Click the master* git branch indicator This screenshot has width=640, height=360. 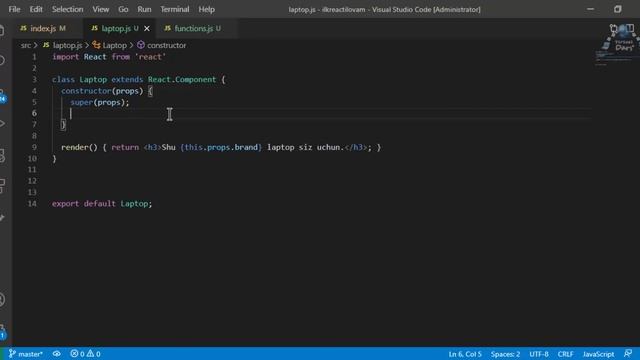[26, 354]
